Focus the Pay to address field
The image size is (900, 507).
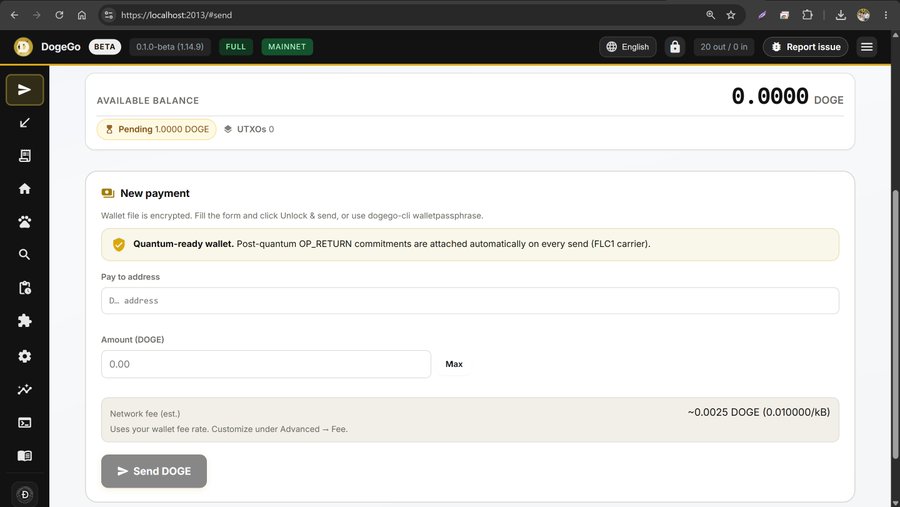(470, 301)
